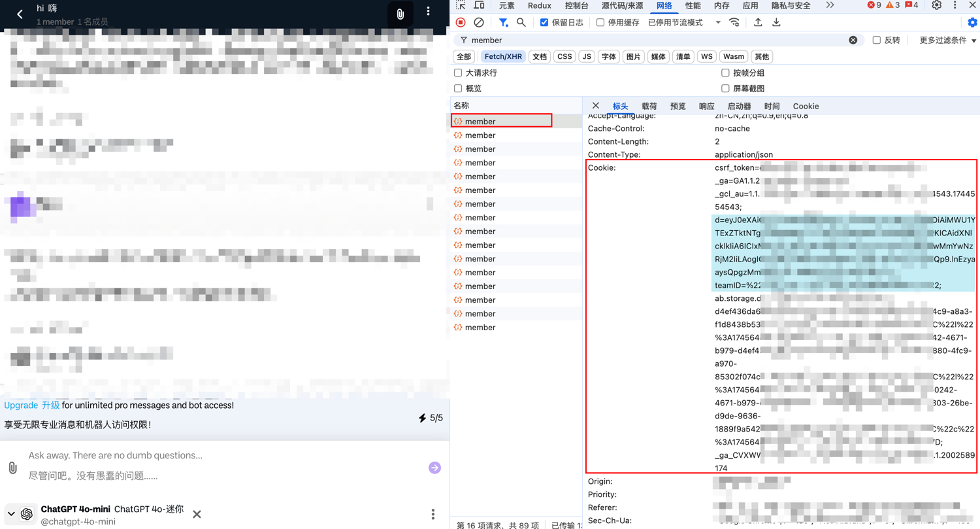Remove the ChatGPT 4o-mini bot

(197, 514)
